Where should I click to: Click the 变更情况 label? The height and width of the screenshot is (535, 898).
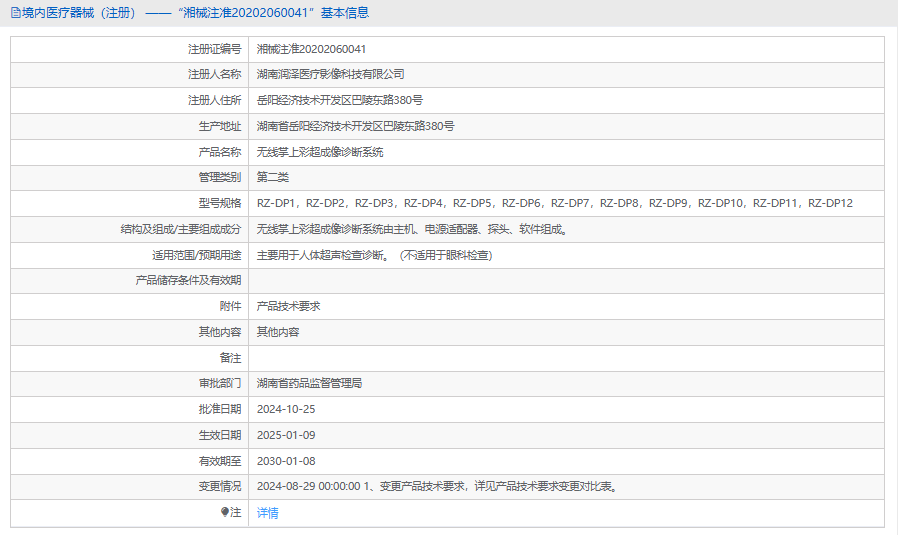[x=220, y=486]
